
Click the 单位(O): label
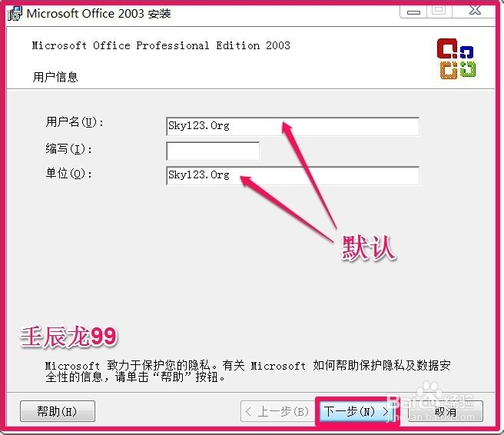69,174
